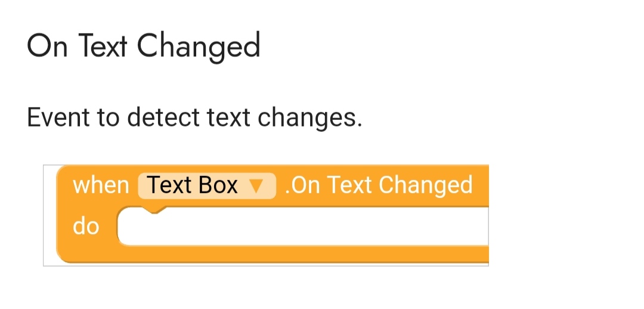Viewport: 644px width, 309px height.
Task: Click the notch connector in the do slot
Action: [154, 210]
